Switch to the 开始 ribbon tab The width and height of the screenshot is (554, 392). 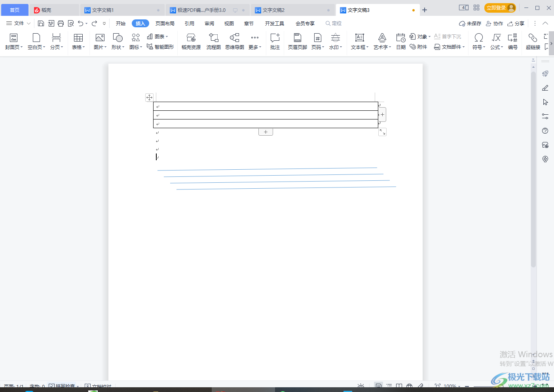click(121, 23)
